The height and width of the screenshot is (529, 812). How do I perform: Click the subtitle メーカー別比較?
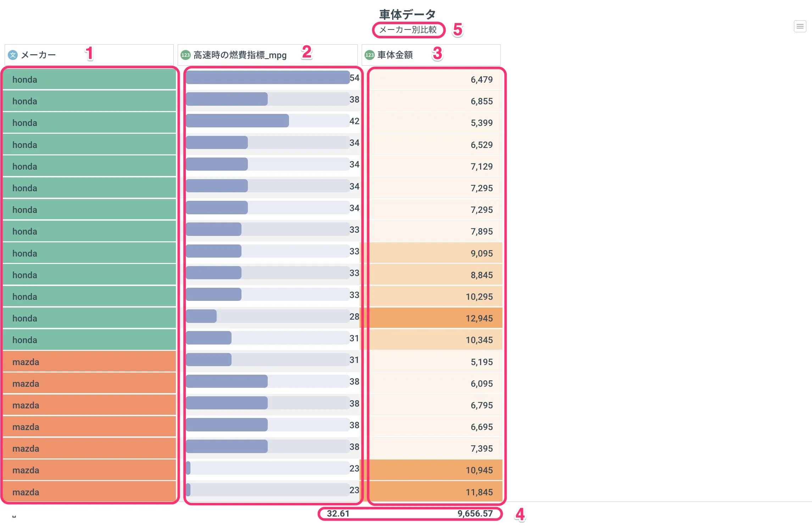[408, 30]
